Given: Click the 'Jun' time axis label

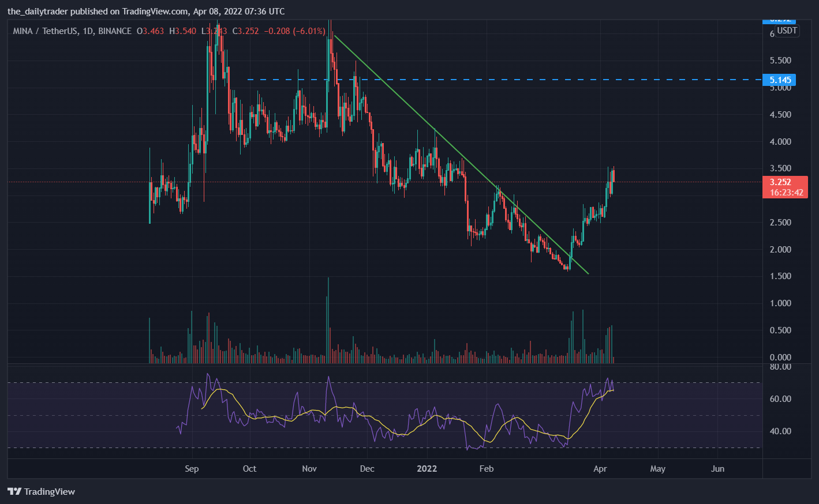Looking at the screenshot, I should [x=717, y=469].
